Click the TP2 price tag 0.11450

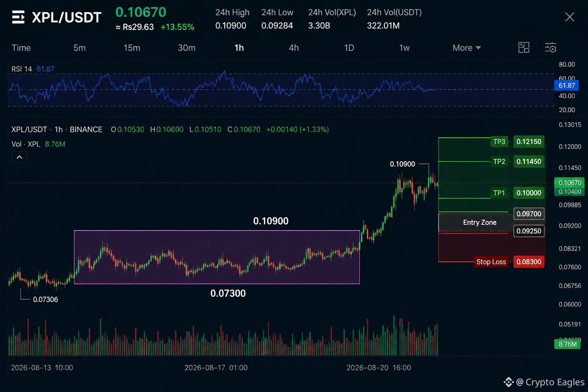click(x=529, y=162)
